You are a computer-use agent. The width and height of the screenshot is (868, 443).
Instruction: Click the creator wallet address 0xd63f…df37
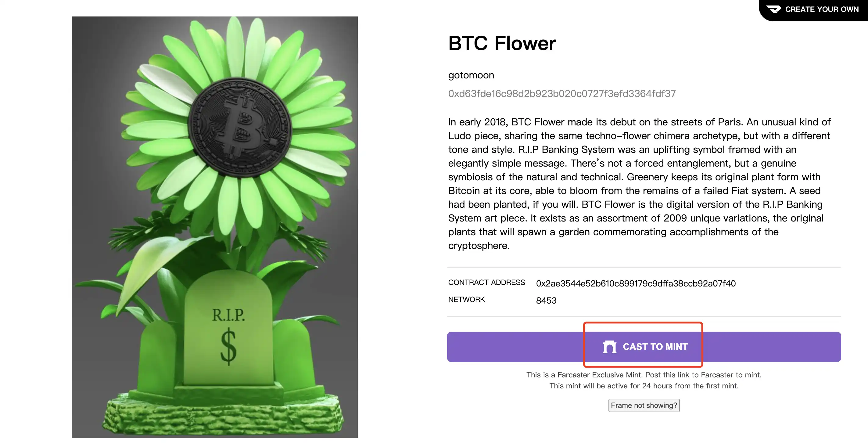coord(562,94)
